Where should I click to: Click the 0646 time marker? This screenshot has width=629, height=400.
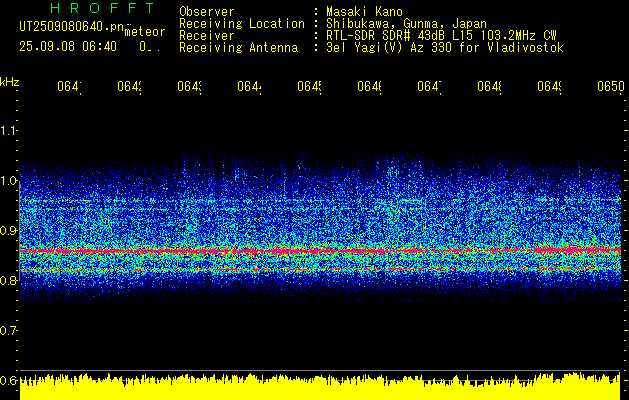(x=369, y=86)
